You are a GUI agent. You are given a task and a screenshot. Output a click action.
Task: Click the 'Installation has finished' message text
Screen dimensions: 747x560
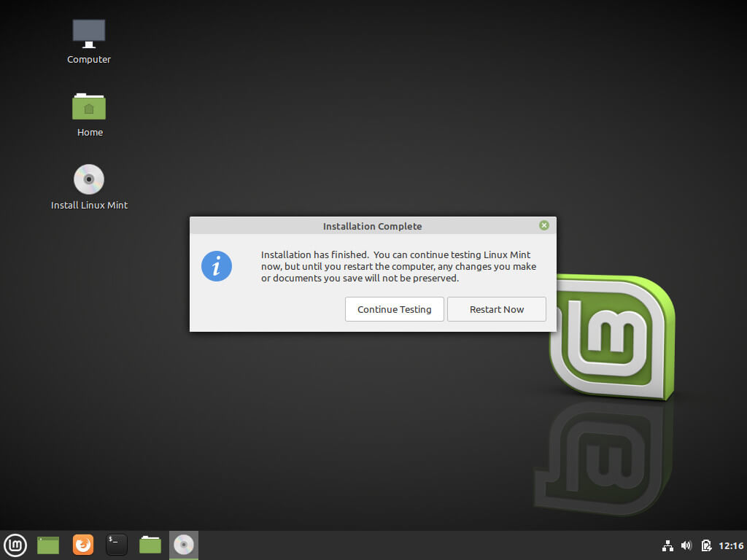[398, 266]
